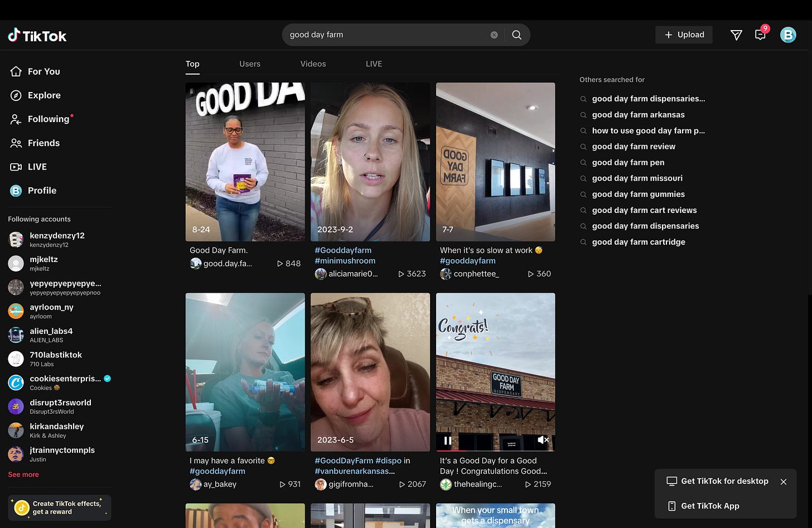This screenshot has height=528, width=812.
Task: Open thehealingc... uploader profile
Action: point(471,485)
